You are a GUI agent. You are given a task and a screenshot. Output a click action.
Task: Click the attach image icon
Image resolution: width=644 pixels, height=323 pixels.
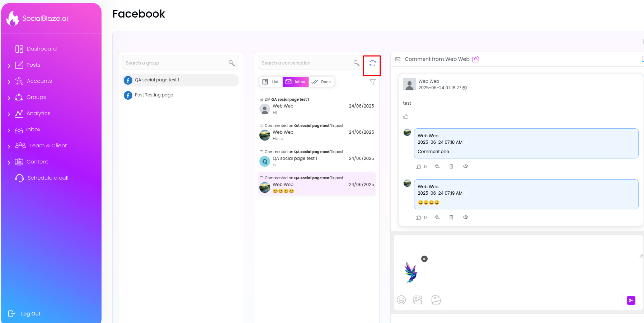(418, 300)
